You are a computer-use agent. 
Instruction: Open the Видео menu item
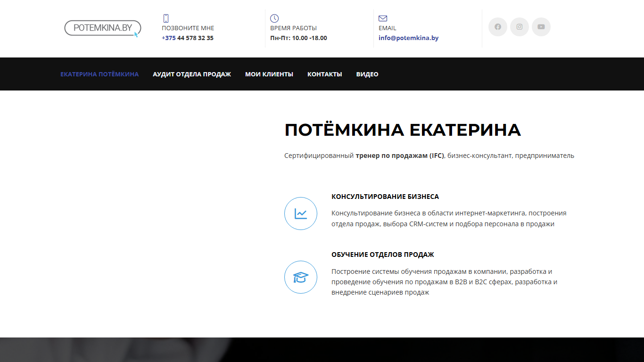(367, 74)
